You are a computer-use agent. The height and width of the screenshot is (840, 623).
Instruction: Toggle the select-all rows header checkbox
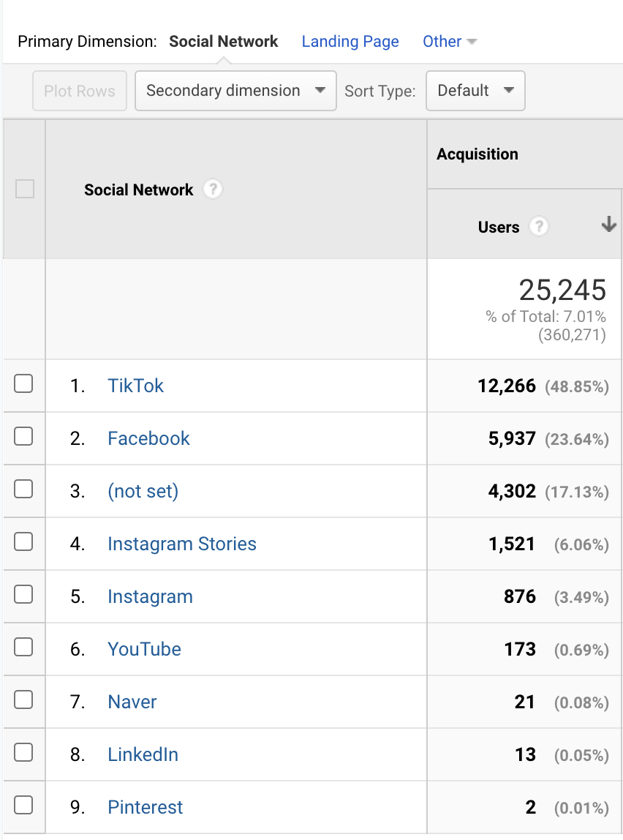(25, 190)
